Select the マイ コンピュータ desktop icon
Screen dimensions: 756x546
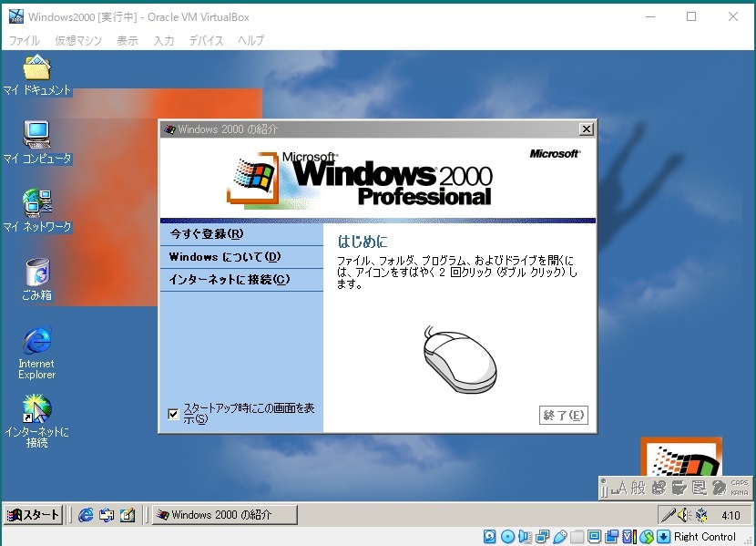(36, 143)
